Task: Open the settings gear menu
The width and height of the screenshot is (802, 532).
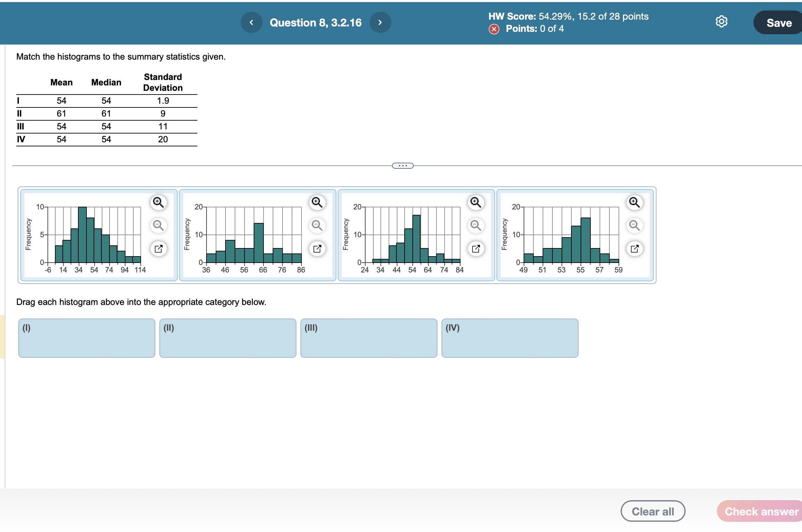Action: 721,21
